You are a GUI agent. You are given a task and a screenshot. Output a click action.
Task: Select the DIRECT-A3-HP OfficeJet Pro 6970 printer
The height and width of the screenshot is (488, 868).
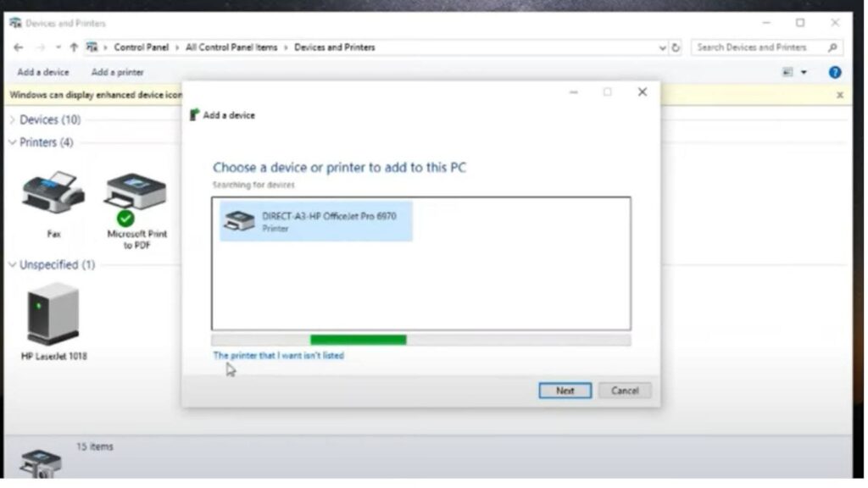coord(315,221)
